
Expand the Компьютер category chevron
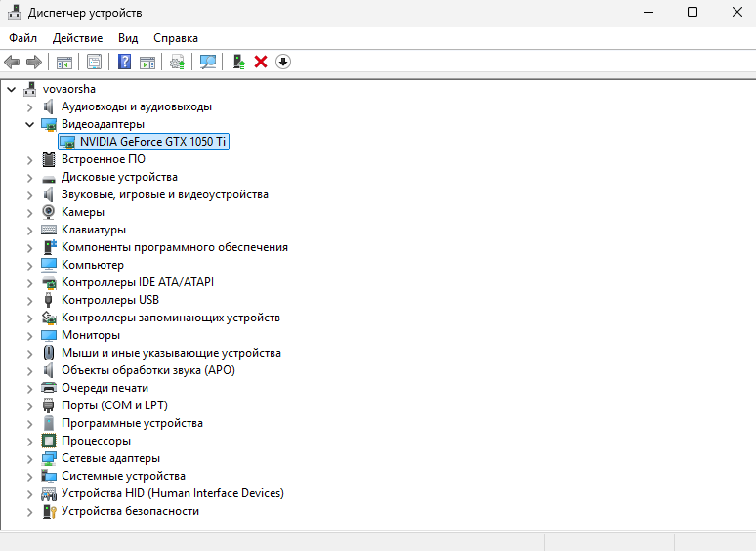tap(30, 265)
